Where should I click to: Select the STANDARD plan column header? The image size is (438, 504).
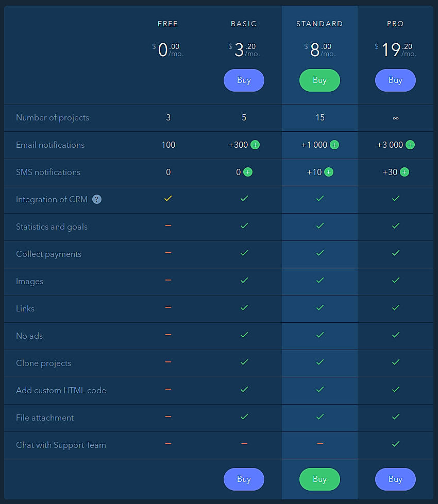pos(319,24)
